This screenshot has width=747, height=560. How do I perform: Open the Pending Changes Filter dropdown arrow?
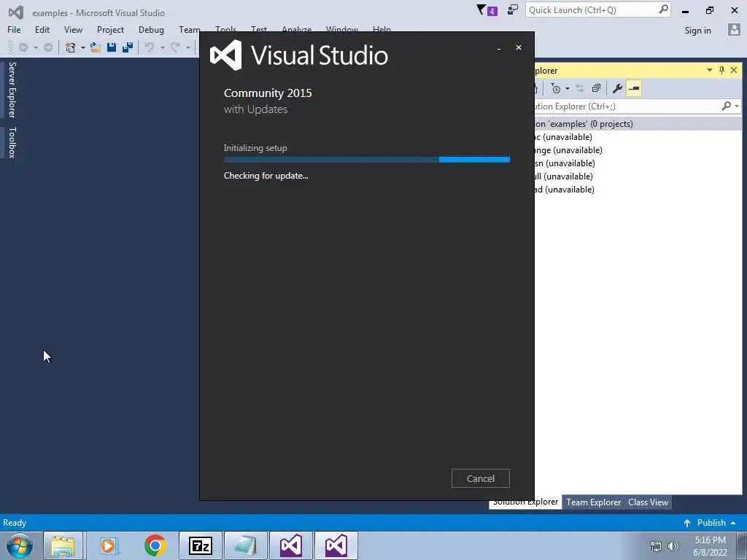coord(567,88)
